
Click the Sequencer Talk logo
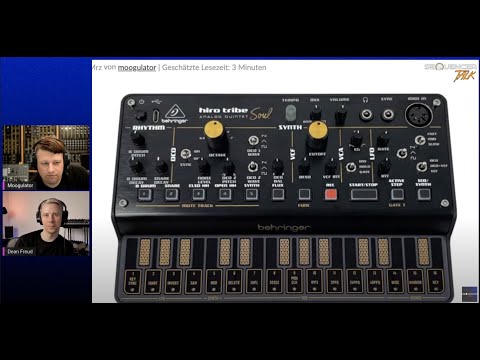point(451,72)
